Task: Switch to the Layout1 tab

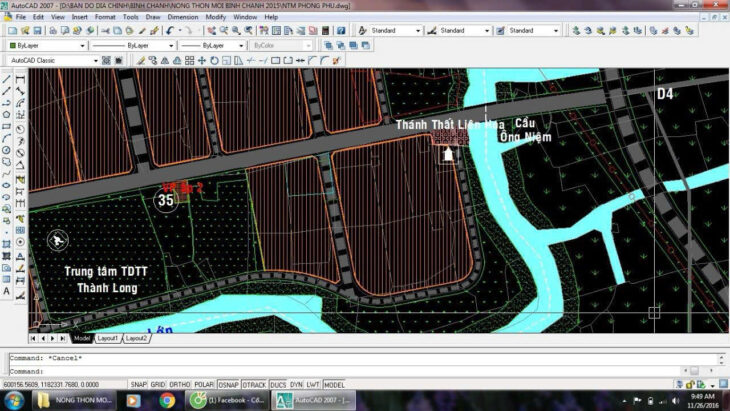Action: tap(106, 338)
